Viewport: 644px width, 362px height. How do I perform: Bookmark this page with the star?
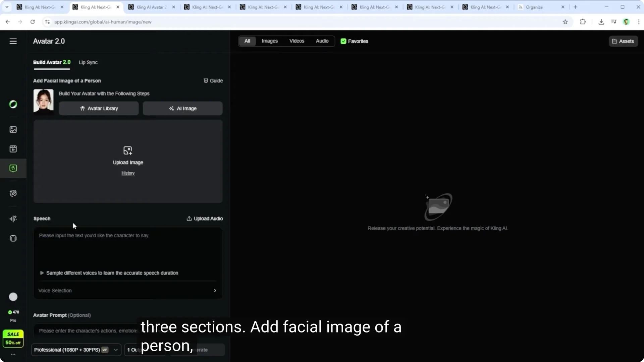tap(565, 22)
